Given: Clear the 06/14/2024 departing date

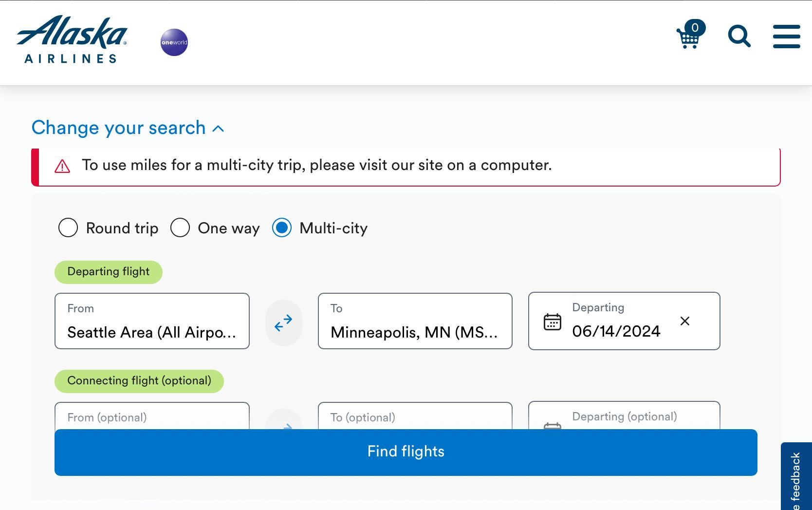Looking at the screenshot, I should pyautogui.click(x=684, y=321).
